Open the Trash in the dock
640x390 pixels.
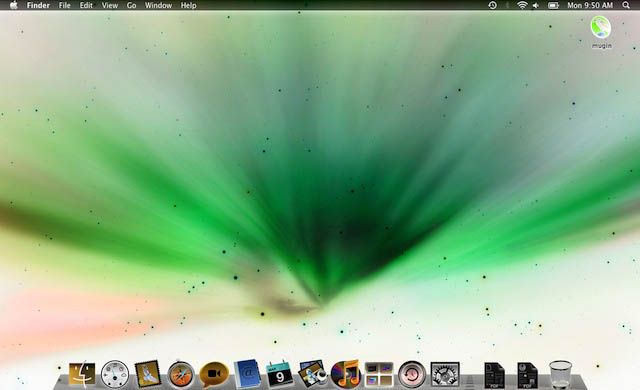point(560,374)
